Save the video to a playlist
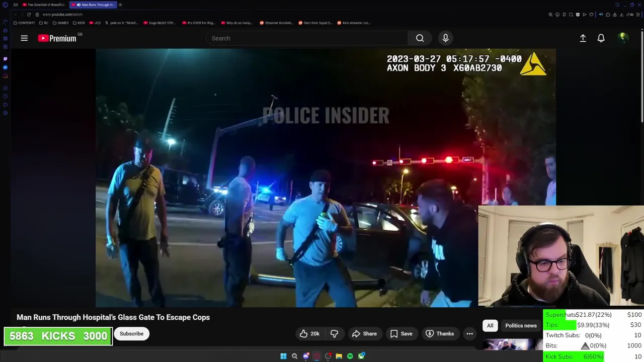 click(x=401, y=334)
